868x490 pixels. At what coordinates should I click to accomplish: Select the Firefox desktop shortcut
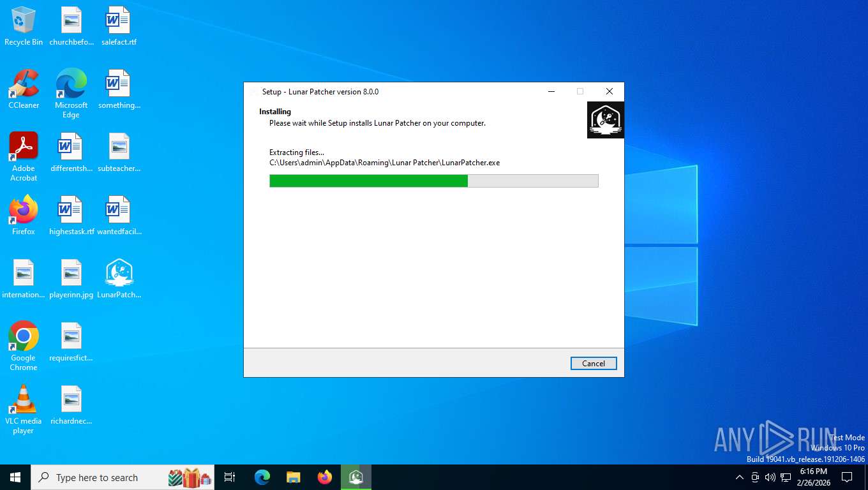tap(24, 216)
